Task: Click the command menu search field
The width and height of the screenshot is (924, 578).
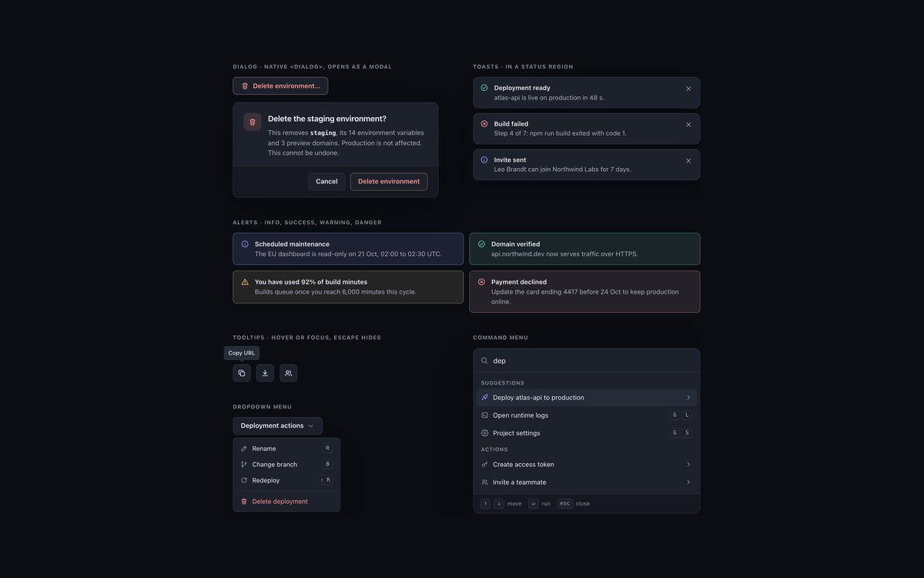Action: [587, 361]
